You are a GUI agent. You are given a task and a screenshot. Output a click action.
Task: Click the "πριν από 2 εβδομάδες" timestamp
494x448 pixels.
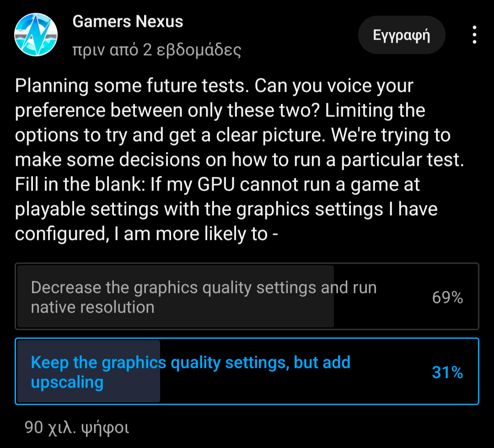(156, 50)
